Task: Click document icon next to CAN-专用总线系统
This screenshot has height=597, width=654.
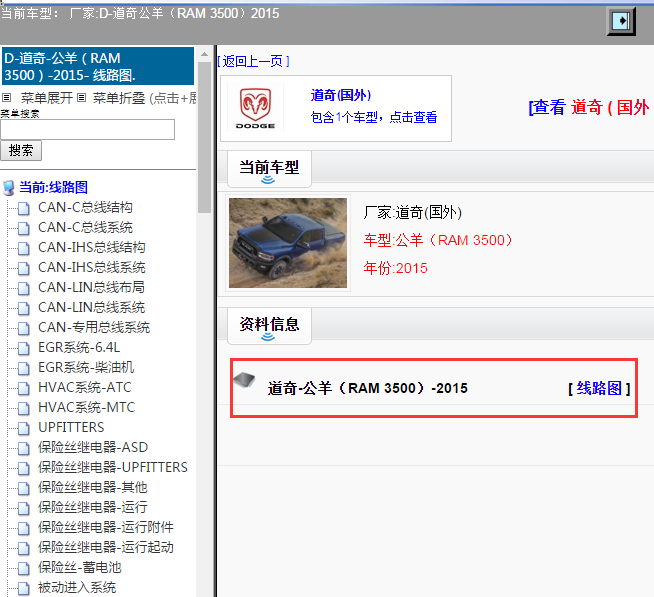Action: pos(24,328)
